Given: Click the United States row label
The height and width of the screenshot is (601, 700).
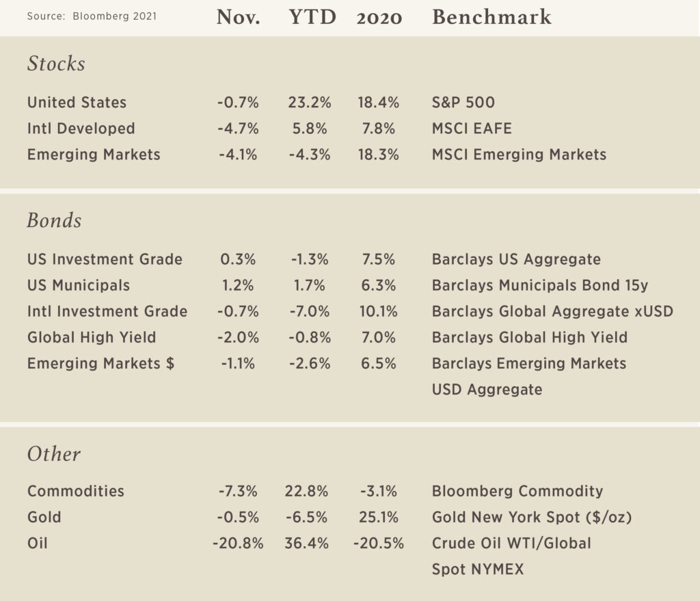Looking at the screenshot, I should [77, 103].
